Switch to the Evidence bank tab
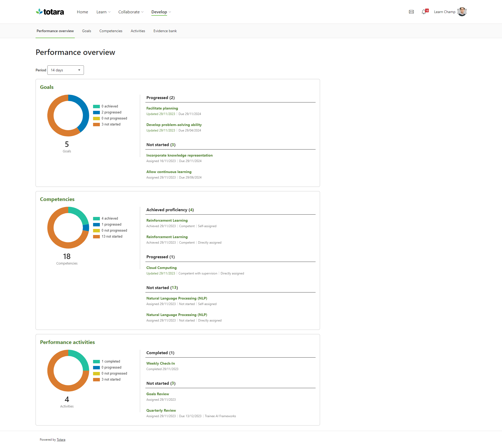The image size is (502, 448). coord(165,31)
